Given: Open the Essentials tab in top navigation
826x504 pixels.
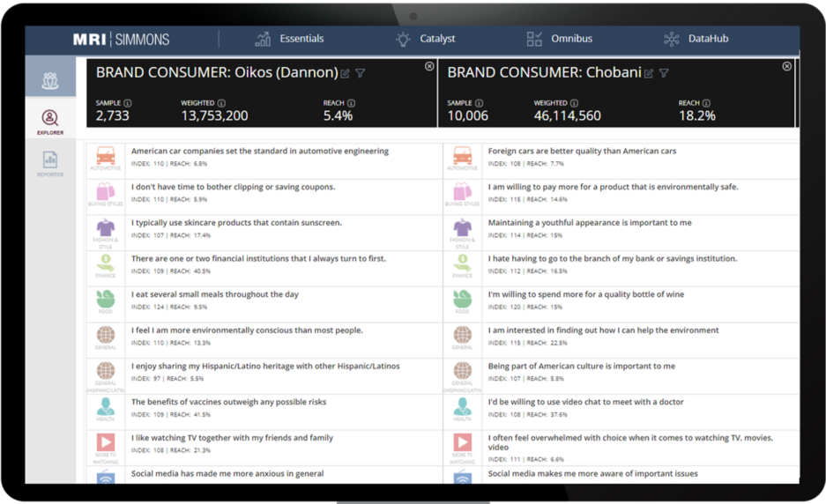Looking at the screenshot, I should 289,39.
